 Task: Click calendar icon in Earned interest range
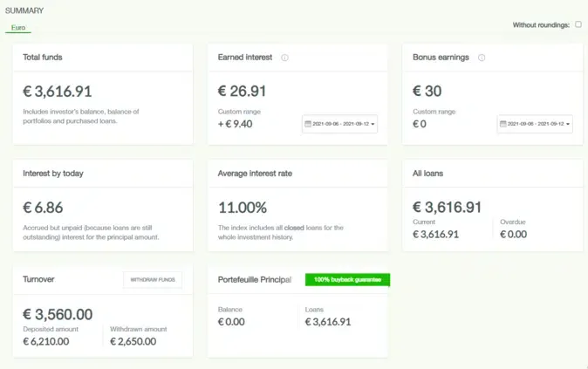(x=308, y=124)
